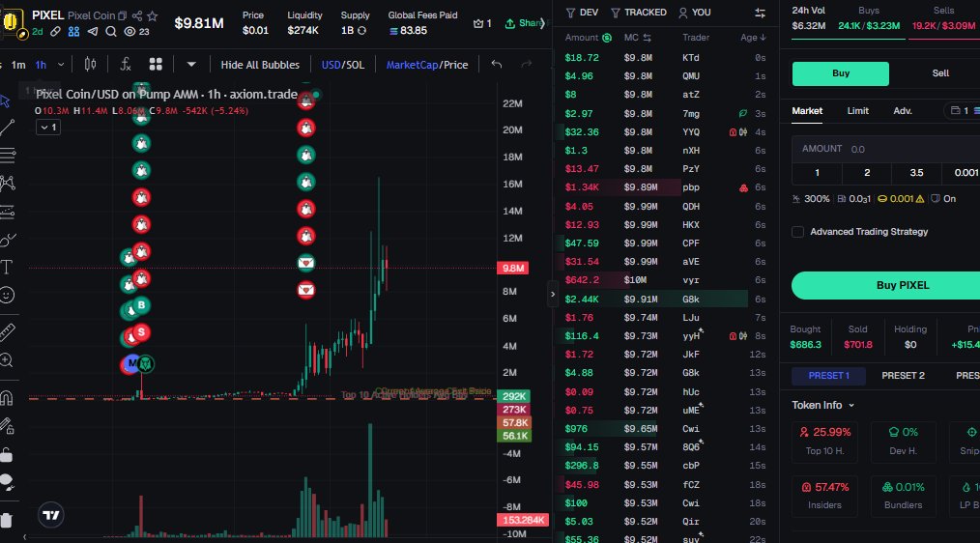
Task: Click the blue community squares icon
Action: tap(73, 31)
